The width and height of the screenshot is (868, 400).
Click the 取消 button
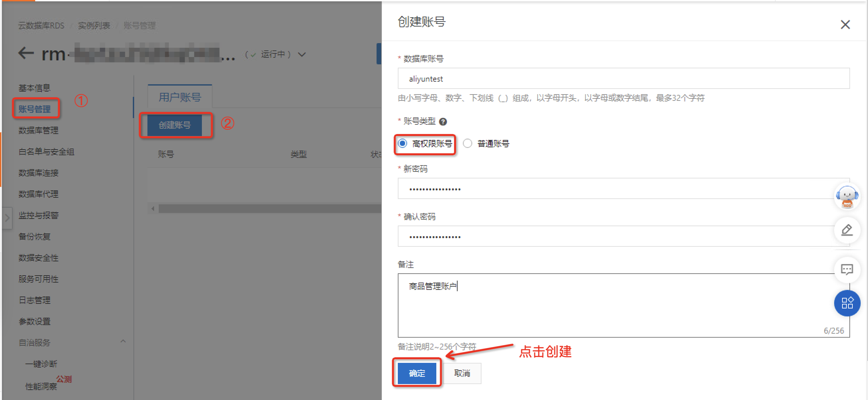click(462, 373)
